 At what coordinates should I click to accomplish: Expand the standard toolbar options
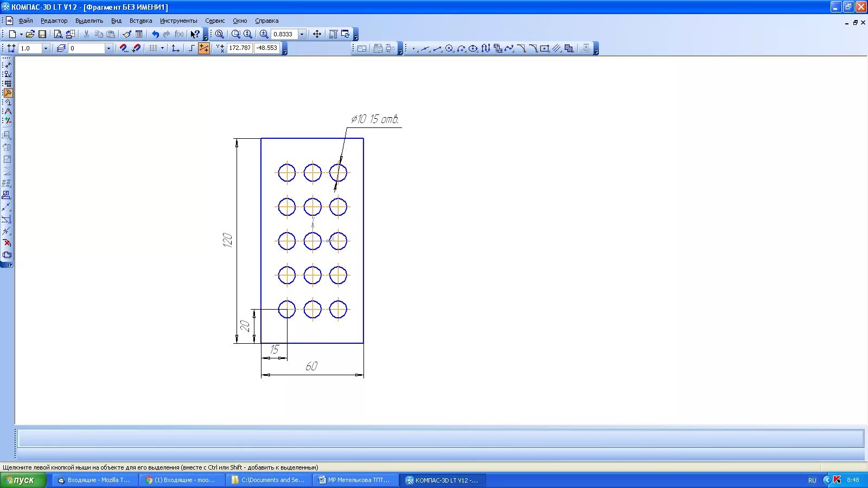pyautogui.click(x=206, y=37)
